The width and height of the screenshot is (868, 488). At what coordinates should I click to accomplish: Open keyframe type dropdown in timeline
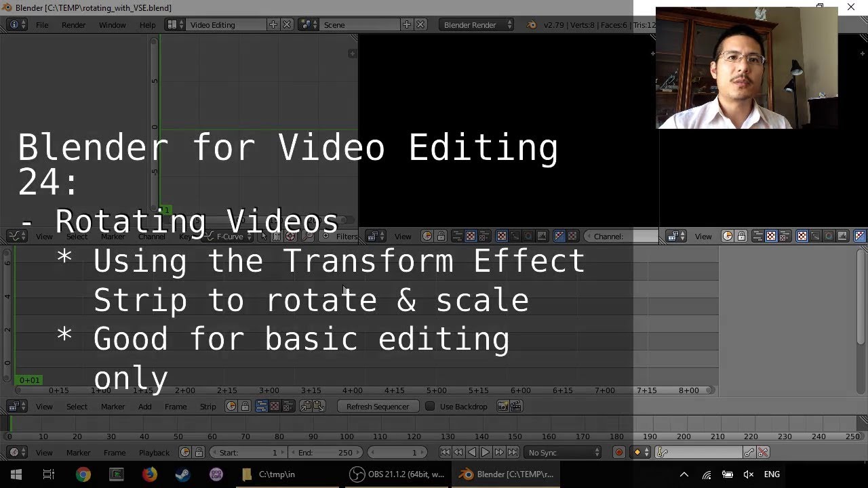[640, 452]
